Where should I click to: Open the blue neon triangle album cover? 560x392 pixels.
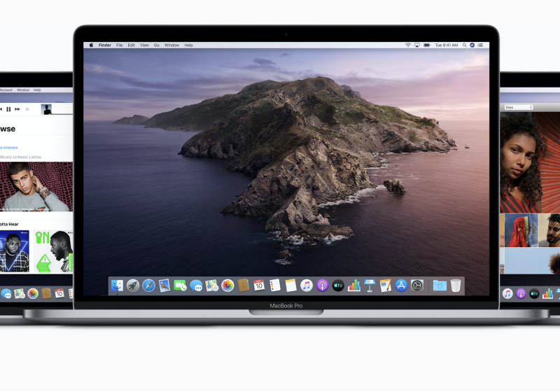coord(14,251)
